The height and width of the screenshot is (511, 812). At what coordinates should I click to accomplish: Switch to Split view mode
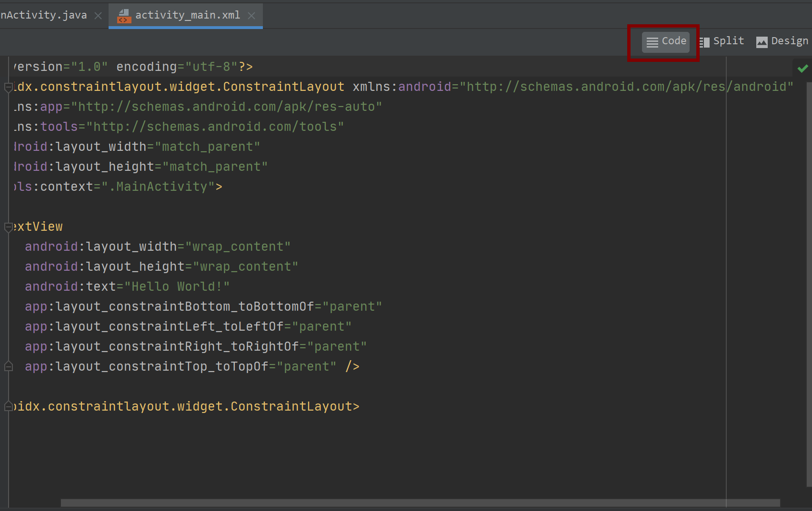pos(722,42)
